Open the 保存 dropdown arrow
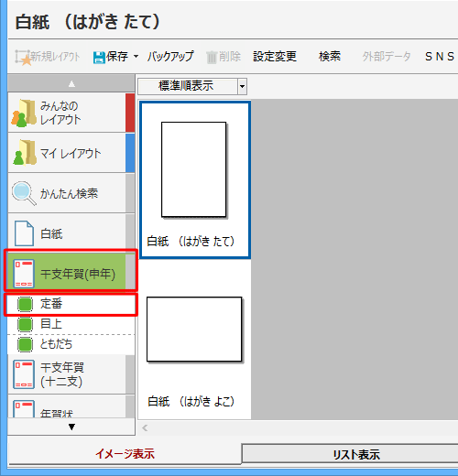458x476 pixels. (136, 57)
